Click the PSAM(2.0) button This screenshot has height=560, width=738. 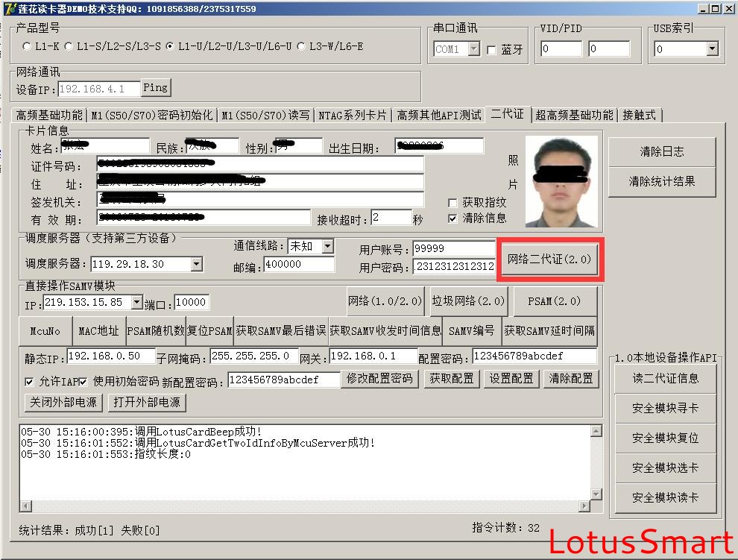(x=555, y=301)
